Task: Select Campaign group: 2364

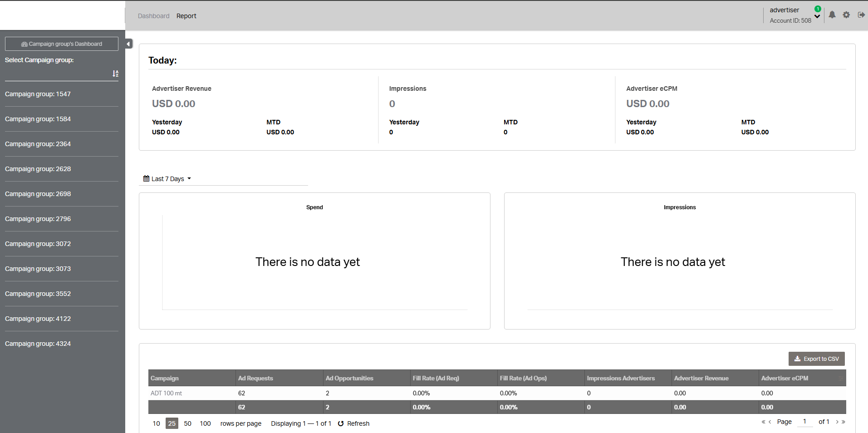Action: (x=38, y=144)
